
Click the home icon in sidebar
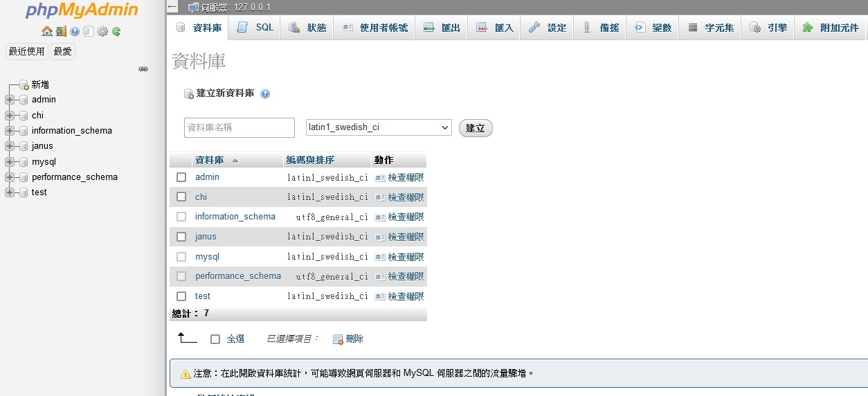click(46, 31)
